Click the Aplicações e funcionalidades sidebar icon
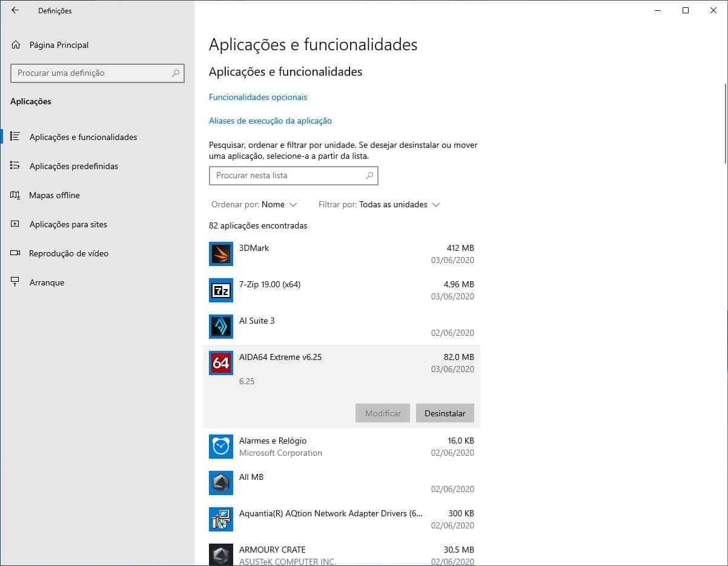728x566 pixels. coord(16,137)
